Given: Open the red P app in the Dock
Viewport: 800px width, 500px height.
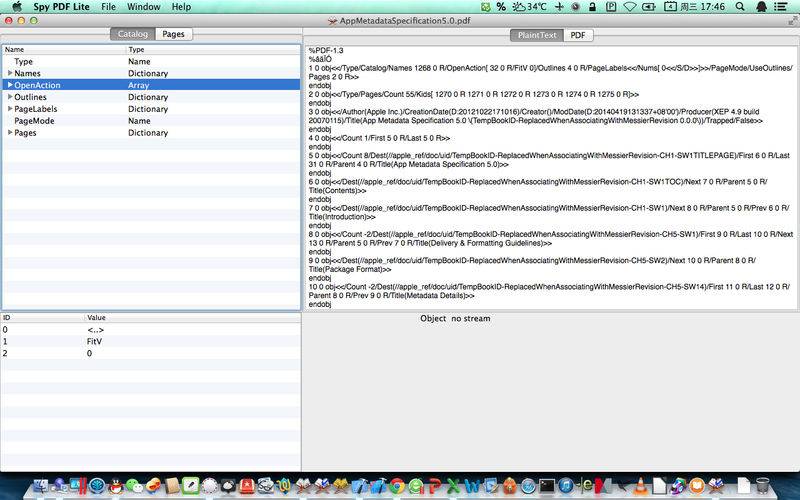Looking at the screenshot, I should pyautogui.click(x=434, y=486).
